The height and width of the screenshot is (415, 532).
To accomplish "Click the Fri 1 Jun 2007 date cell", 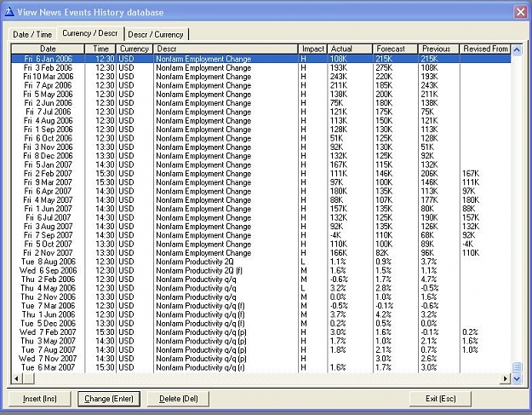I will point(48,209).
